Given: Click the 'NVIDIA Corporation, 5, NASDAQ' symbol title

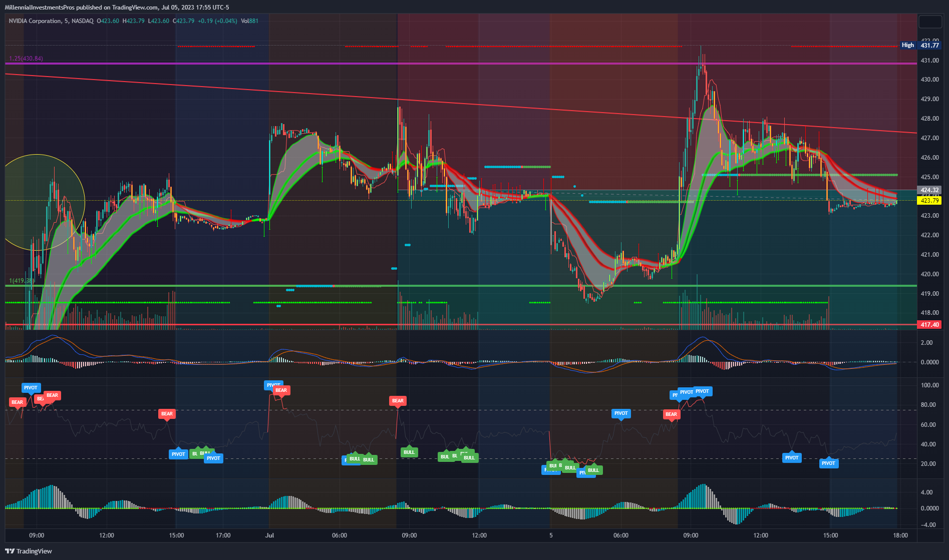Looking at the screenshot, I should tap(51, 21).
